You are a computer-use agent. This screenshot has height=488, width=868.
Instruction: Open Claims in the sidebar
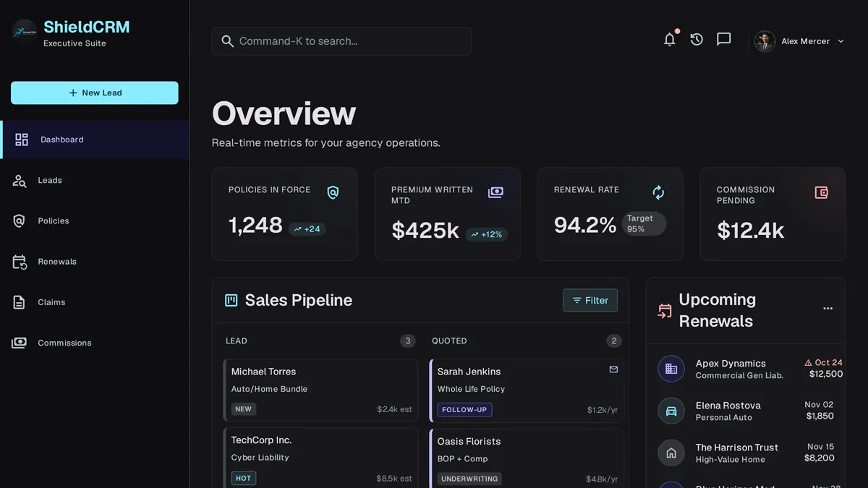click(95, 302)
